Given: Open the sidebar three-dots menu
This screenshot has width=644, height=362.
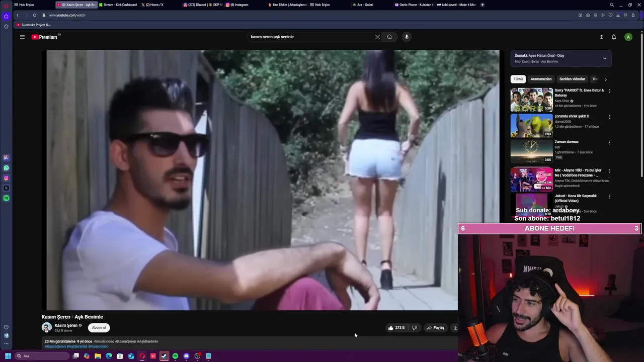Looking at the screenshot, I should [x=6, y=343].
